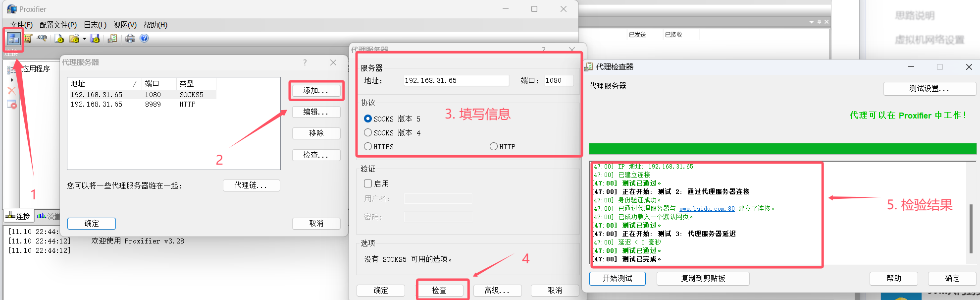The image size is (980, 300).
Task: Open the 日志(L) menu
Action: pos(95,25)
